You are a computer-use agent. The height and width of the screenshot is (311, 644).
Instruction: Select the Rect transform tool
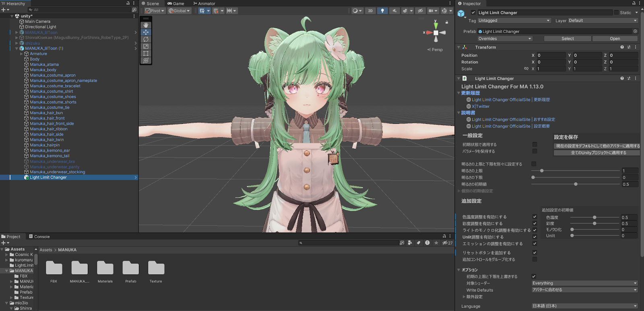click(x=146, y=54)
